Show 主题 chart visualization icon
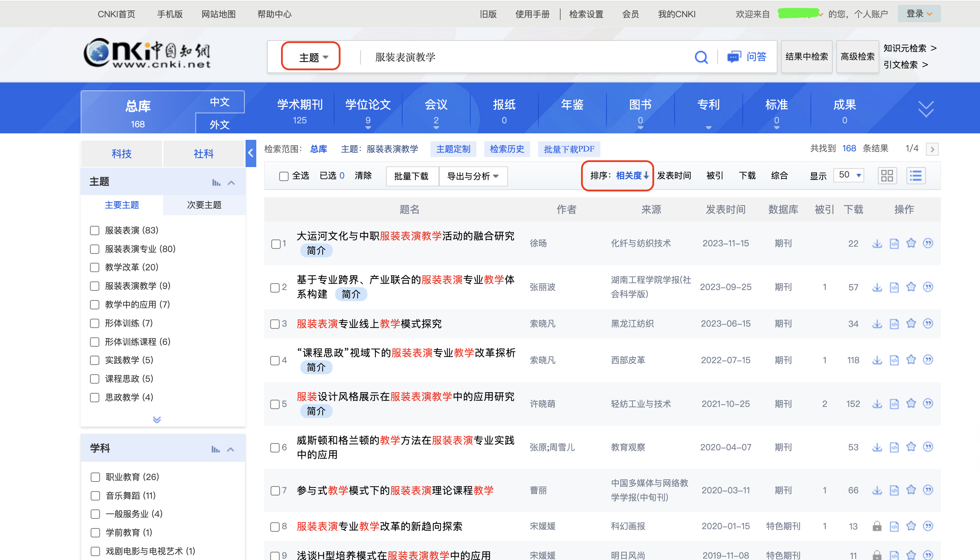Viewport: 980px width, 560px height. 216,183
